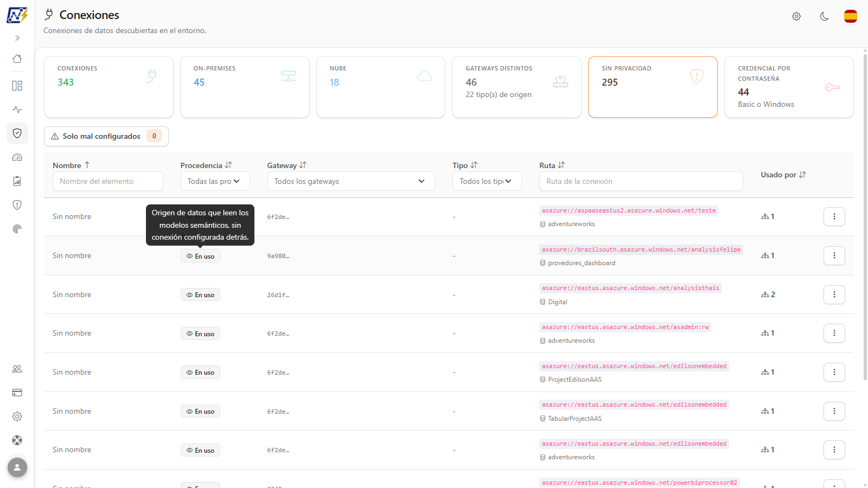The height and width of the screenshot is (488, 868).
Task: Select the Nube 18 card
Action: tap(381, 87)
